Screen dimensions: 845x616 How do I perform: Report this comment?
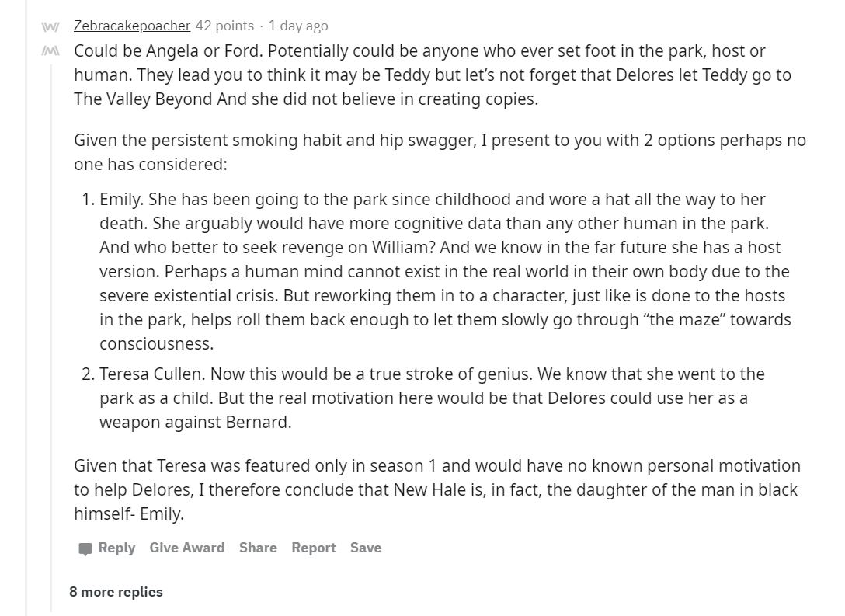click(314, 548)
